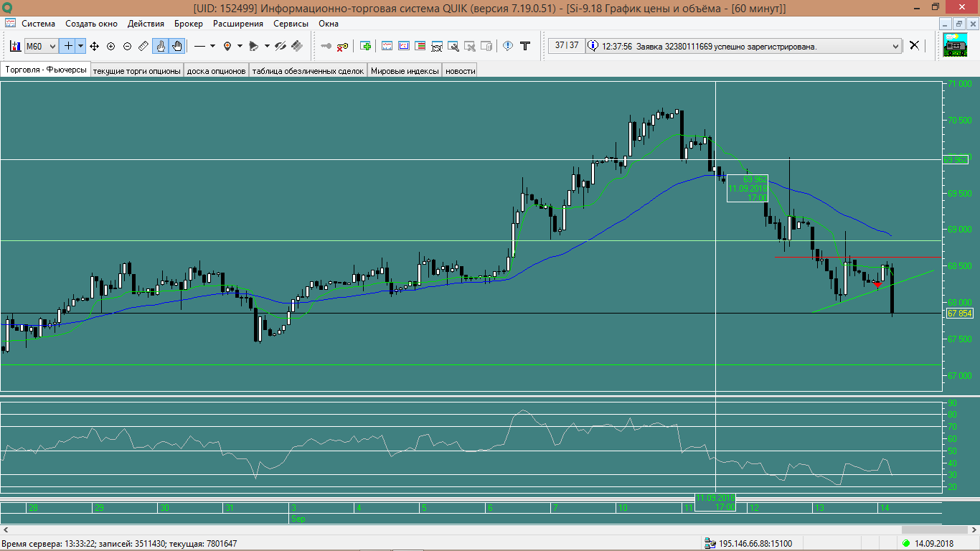Click the 37|37 message counter button
Screen dimensions: 980x551
click(x=567, y=46)
